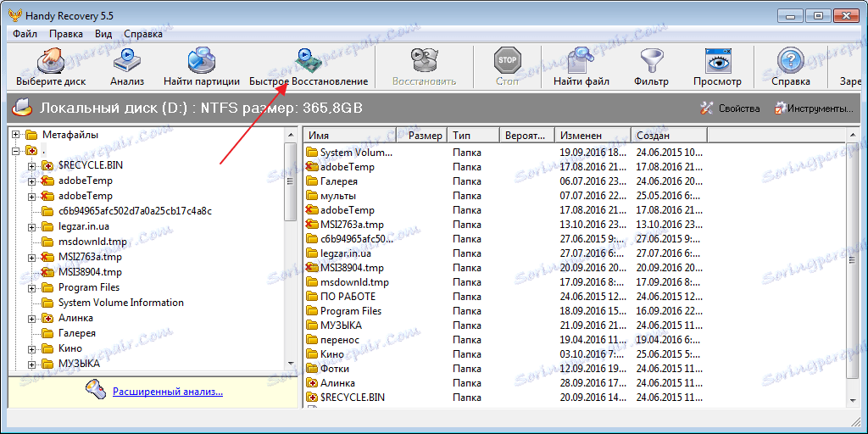Screen dimensions: 868x434
Task: Expand the Метафайлы tree node
Action: click(15, 135)
